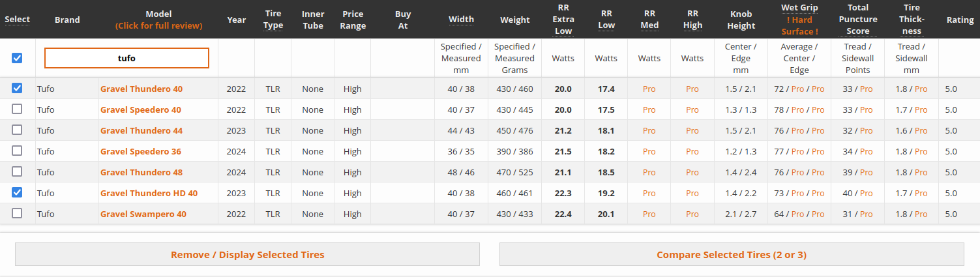Viewport: 980px width, 277px height.
Task: Sort by Total Puncture Score header
Action: [x=857, y=20]
